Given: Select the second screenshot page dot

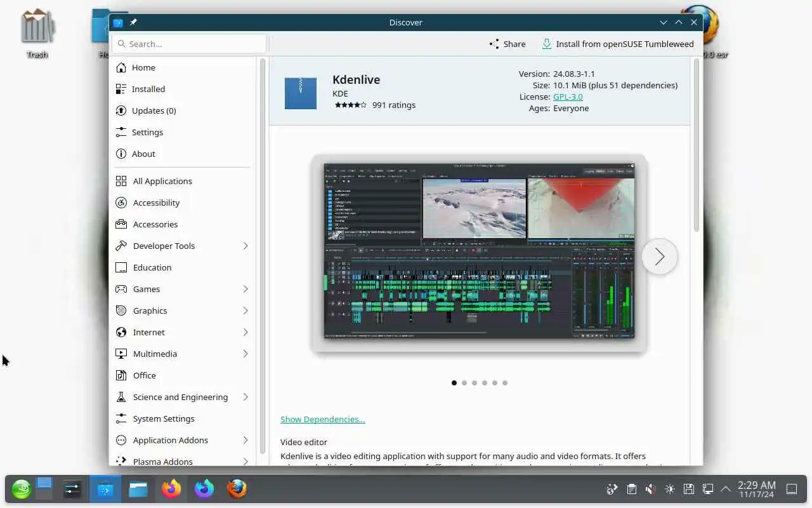Looking at the screenshot, I should pyautogui.click(x=464, y=383).
